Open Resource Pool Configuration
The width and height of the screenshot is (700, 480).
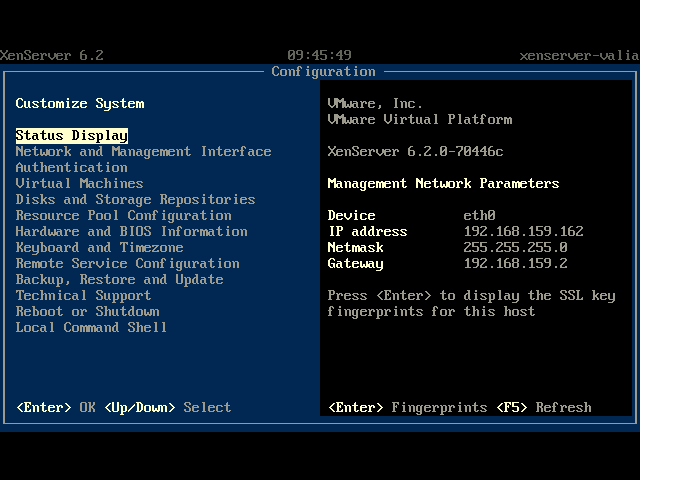[124, 216]
